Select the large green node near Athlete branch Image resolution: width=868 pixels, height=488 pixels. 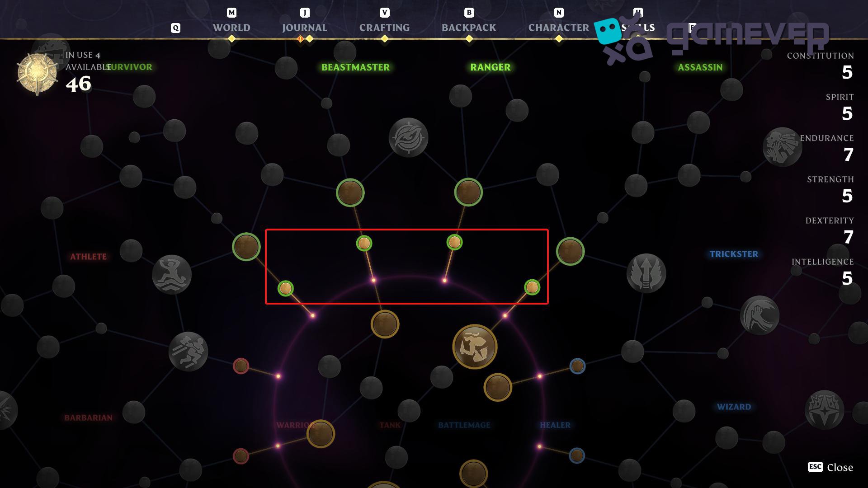click(x=246, y=247)
